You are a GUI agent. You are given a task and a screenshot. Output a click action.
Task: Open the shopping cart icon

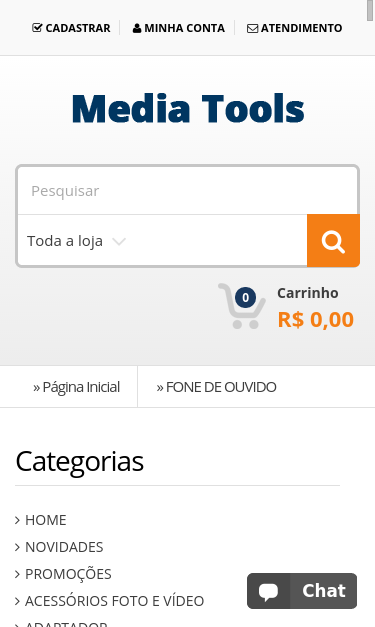(x=241, y=306)
